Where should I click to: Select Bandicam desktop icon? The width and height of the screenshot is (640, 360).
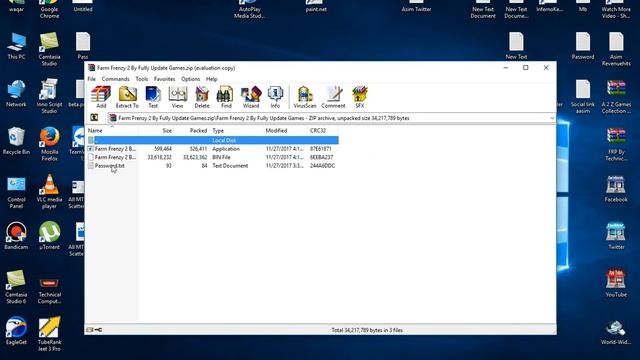pyautogui.click(x=16, y=236)
